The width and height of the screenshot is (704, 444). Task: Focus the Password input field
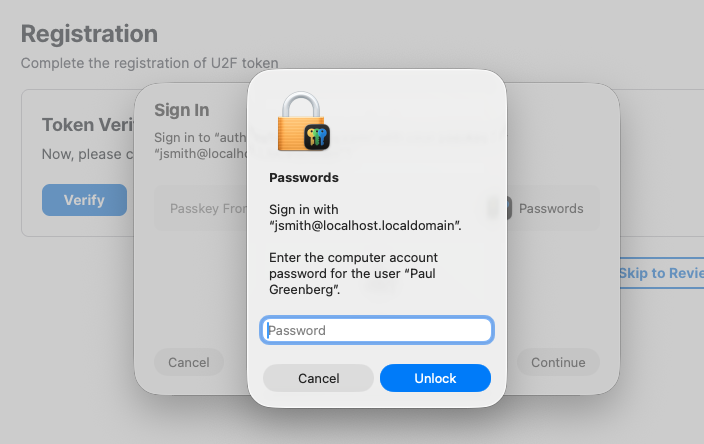tap(377, 330)
